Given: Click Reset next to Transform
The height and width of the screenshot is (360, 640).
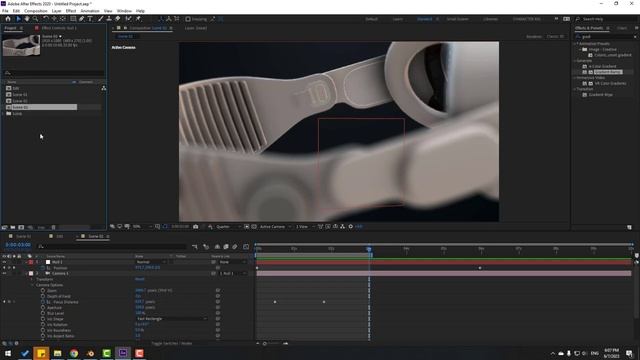Looking at the screenshot, I should pyautogui.click(x=140, y=279).
